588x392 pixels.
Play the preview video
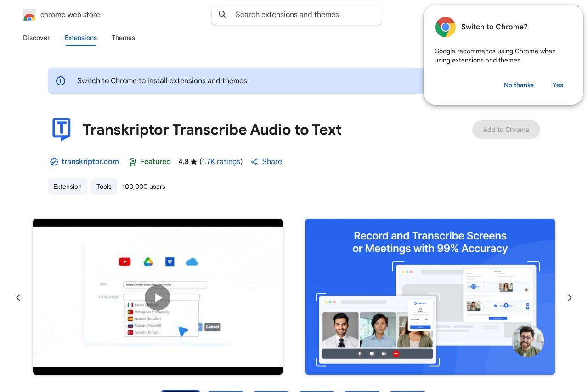click(158, 297)
